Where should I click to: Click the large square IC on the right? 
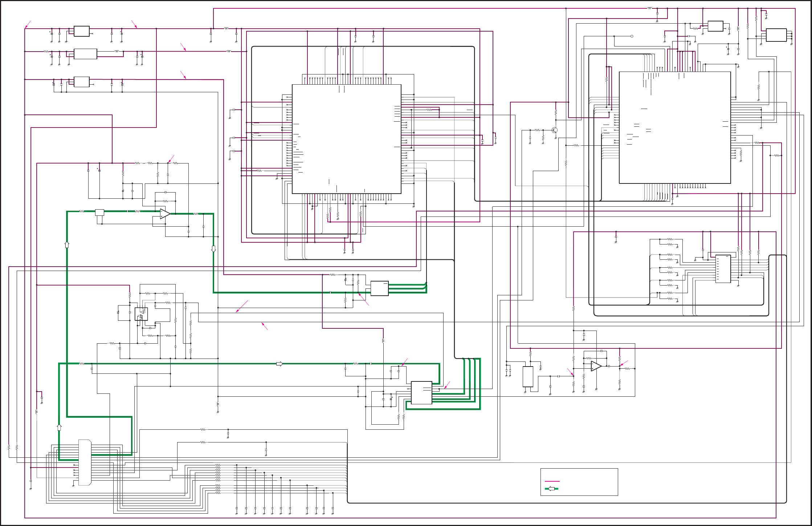674,128
